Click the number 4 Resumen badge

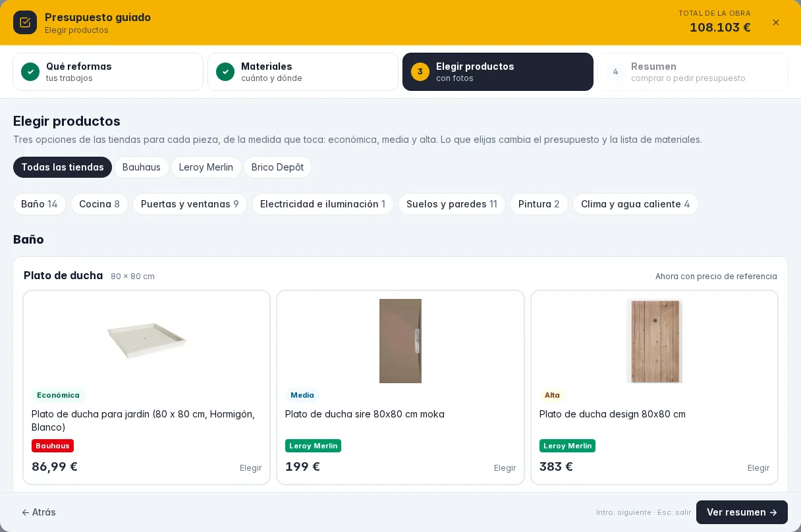(x=615, y=72)
